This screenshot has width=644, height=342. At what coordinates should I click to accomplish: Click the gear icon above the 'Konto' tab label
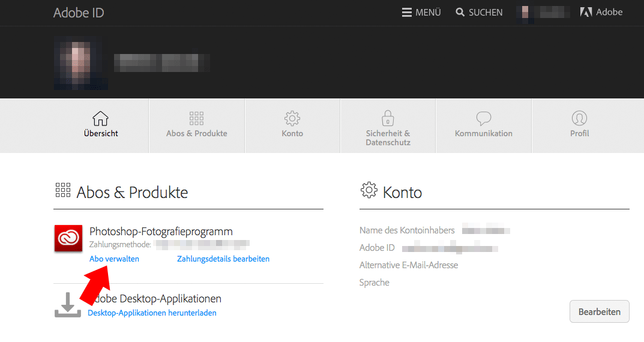point(292,118)
